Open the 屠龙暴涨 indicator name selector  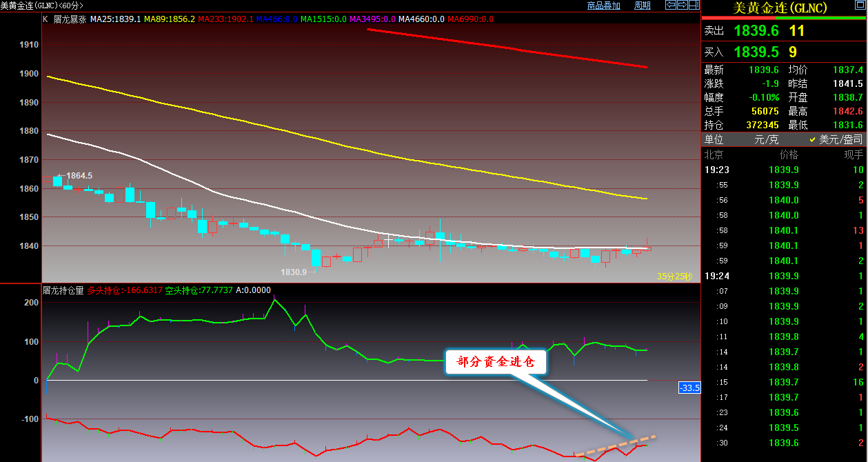[69, 19]
